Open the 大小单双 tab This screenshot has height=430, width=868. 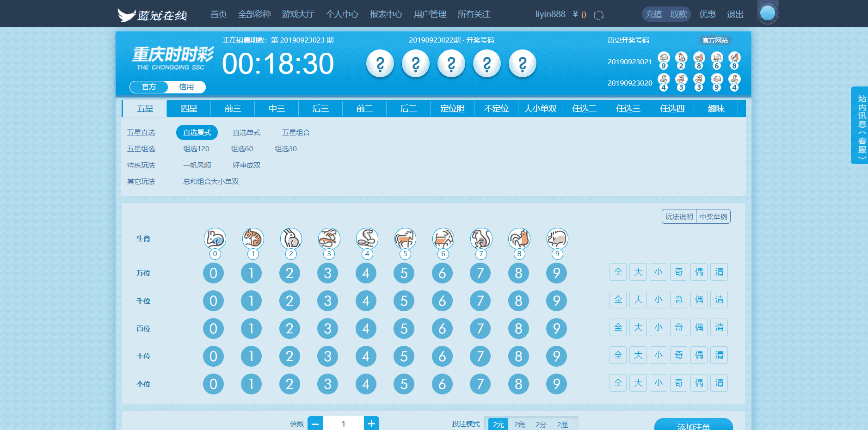tap(540, 109)
